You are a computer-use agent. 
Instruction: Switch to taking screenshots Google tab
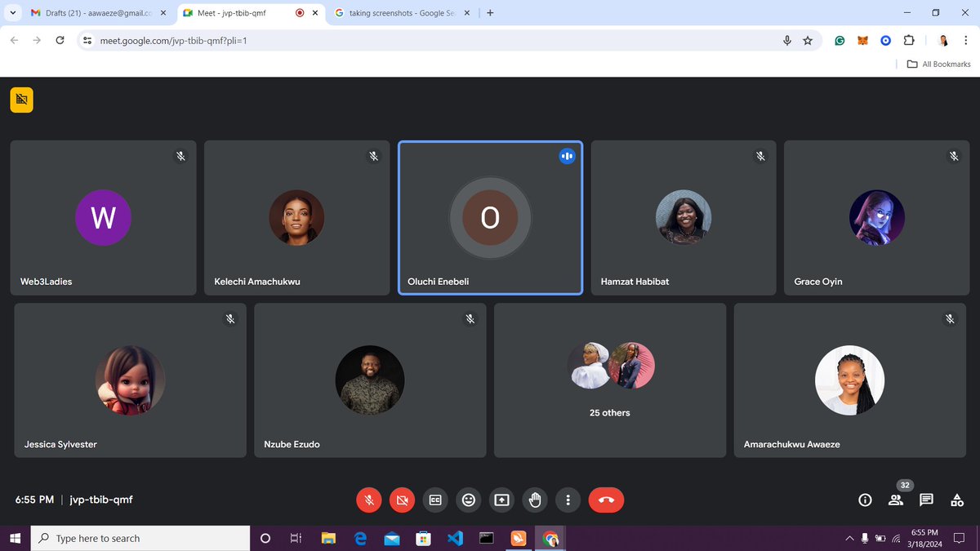(402, 13)
